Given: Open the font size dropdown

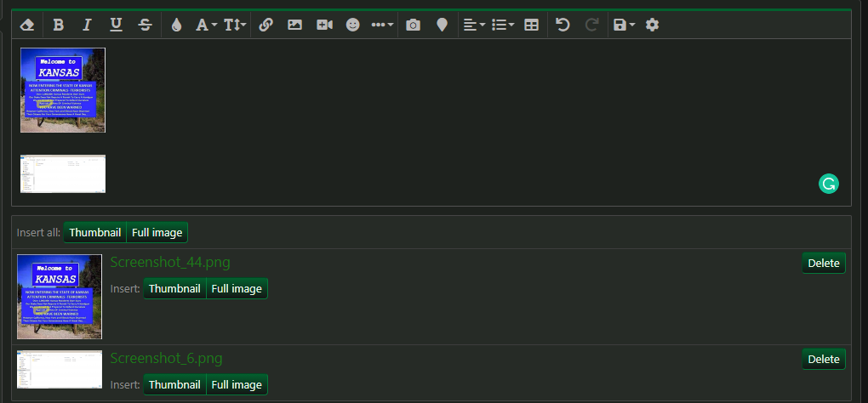Looking at the screenshot, I should coord(235,25).
